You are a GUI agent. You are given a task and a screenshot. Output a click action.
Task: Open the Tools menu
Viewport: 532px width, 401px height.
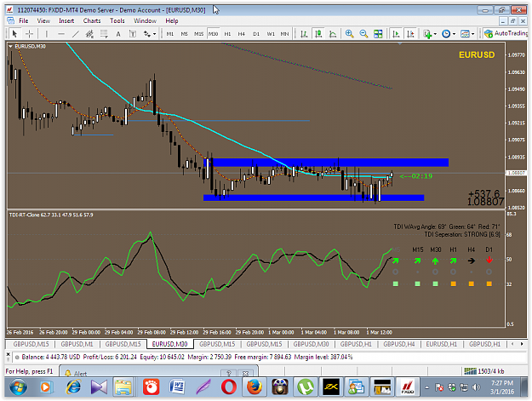click(117, 20)
